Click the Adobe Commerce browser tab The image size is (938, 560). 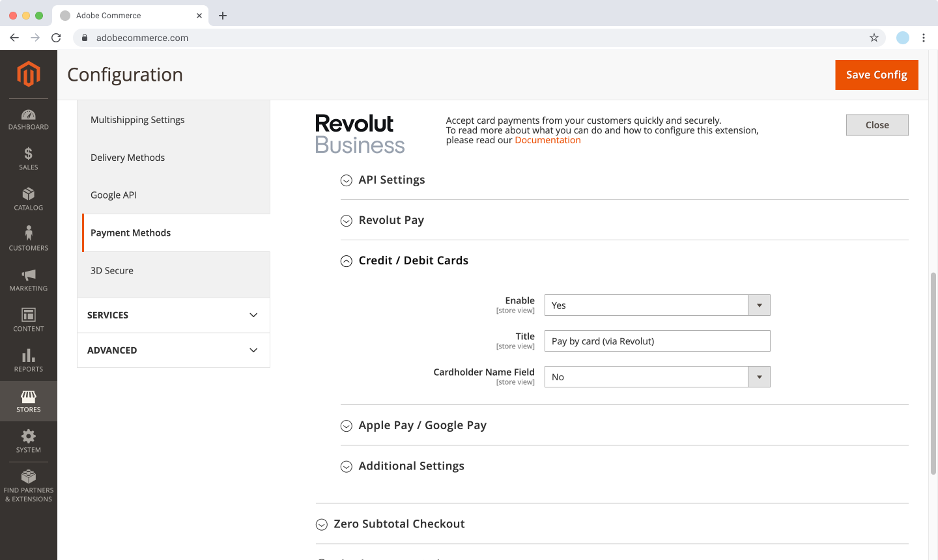click(130, 16)
